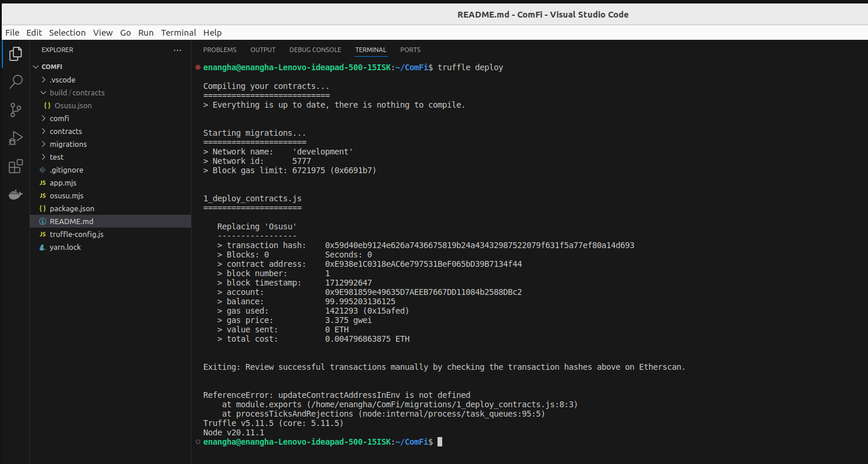Click the node:internal task_queues:95:5 link

pos(452,414)
